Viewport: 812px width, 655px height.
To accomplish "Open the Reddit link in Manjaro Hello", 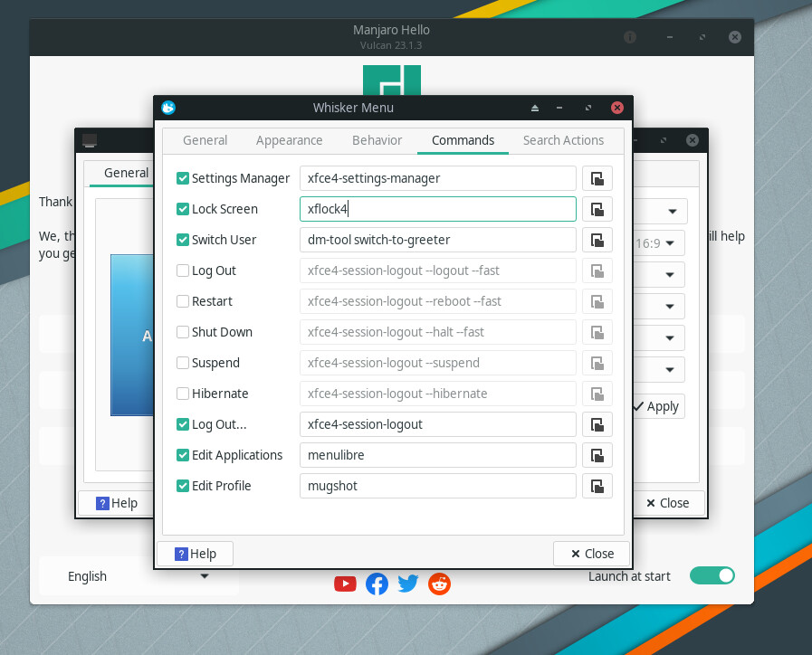I will point(439,584).
